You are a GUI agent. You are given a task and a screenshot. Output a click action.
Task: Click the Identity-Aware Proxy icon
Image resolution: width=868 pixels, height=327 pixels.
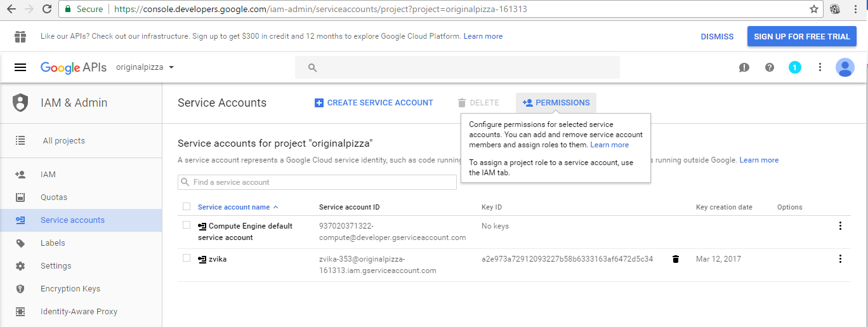[20, 312]
